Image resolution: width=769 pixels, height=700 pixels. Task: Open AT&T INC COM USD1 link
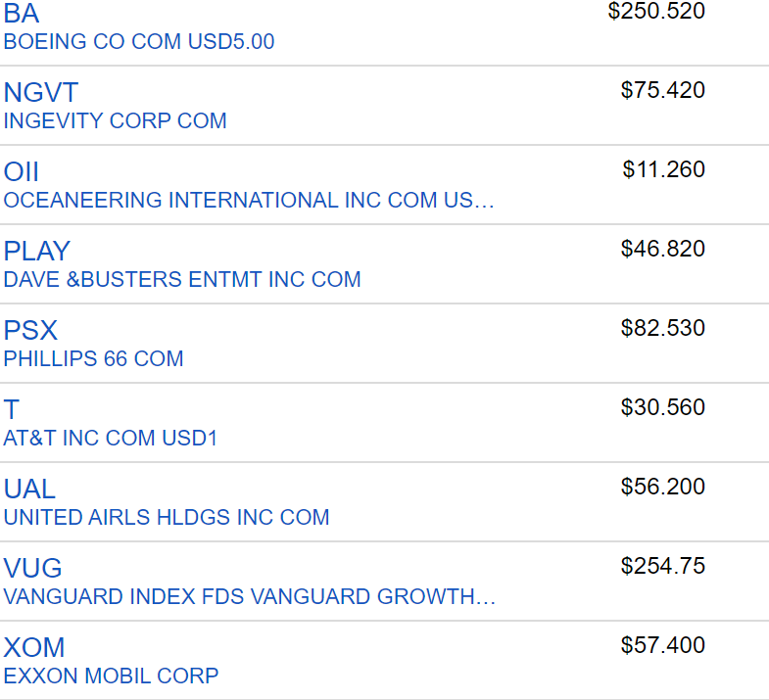click(111, 439)
